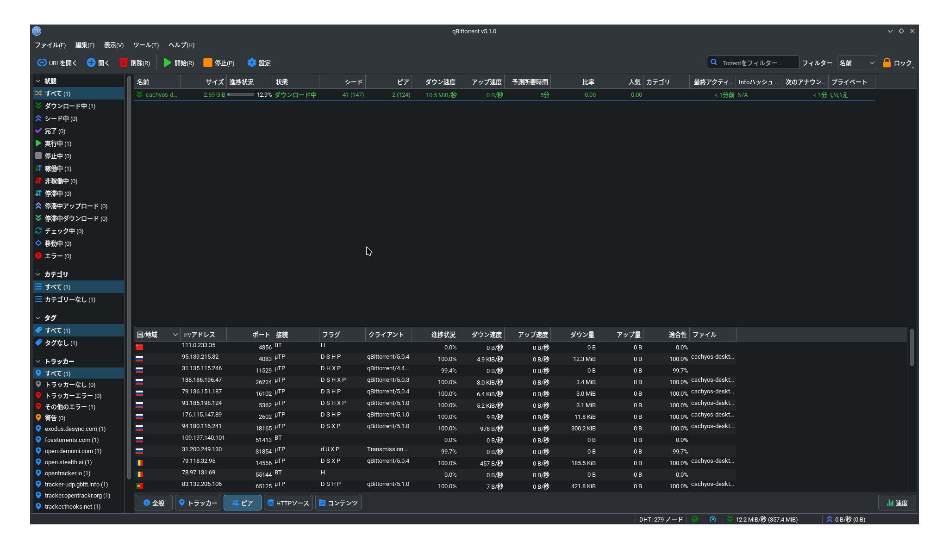Click the Torrentをフィルター search field
949x560 pixels.
[753, 63]
